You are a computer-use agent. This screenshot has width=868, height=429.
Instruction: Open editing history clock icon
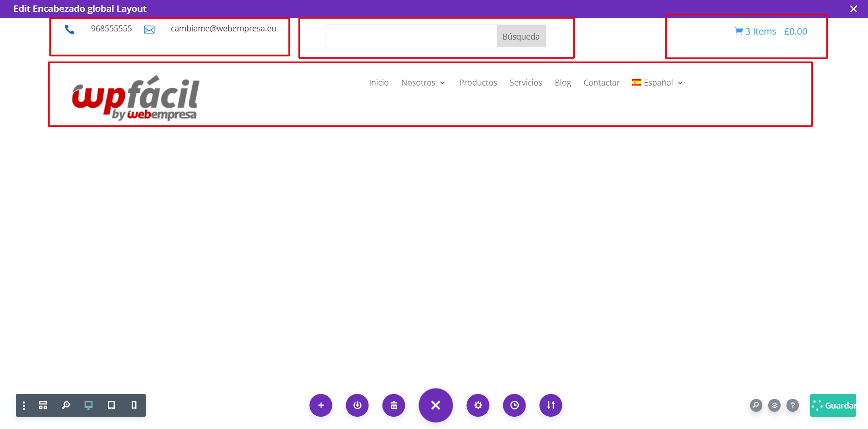point(515,405)
